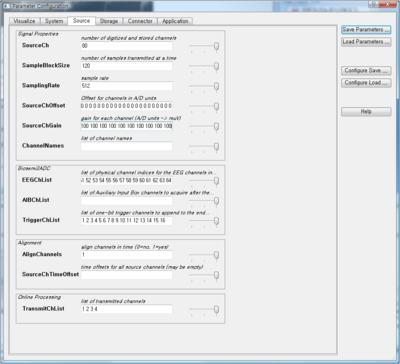Focus the SourceChOffset field
The image size is (400, 364).
click(126, 106)
